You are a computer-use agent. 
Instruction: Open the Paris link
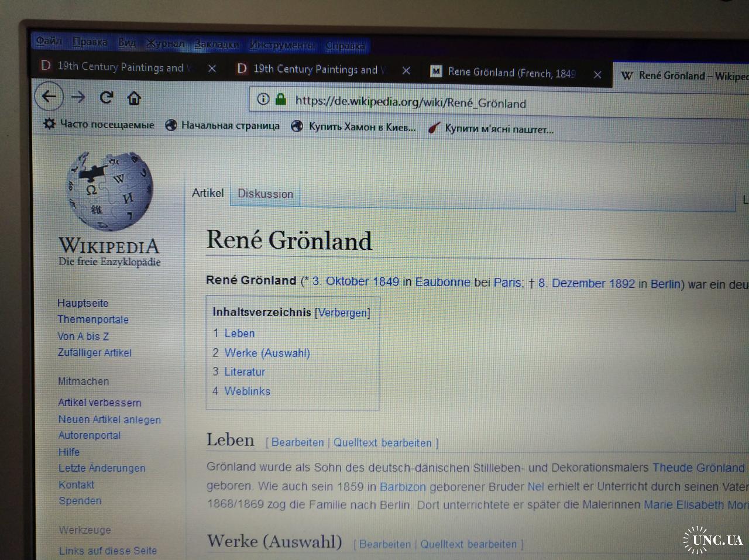click(x=507, y=283)
